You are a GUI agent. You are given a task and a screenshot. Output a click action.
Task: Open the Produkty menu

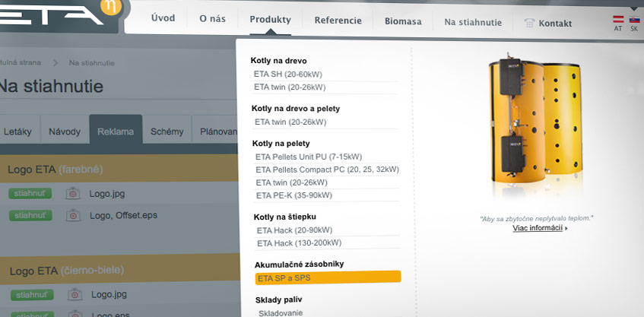coord(270,19)
